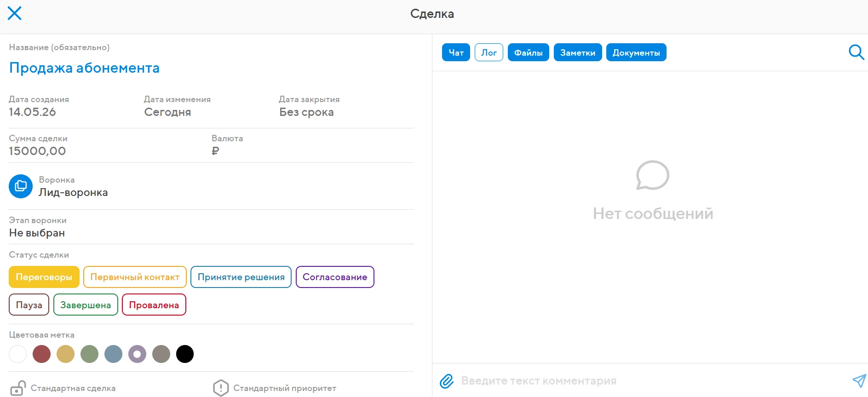The image size is (868, 397).
Task: Choose the white color label
Action: click(x=18, y=354)
